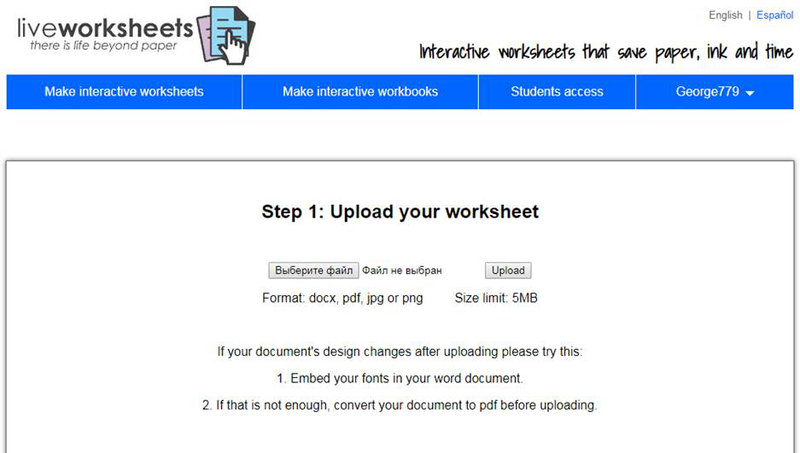
Task: Click the 'Step 1: Upload your worksheet' heading
Action: [400, 212]
